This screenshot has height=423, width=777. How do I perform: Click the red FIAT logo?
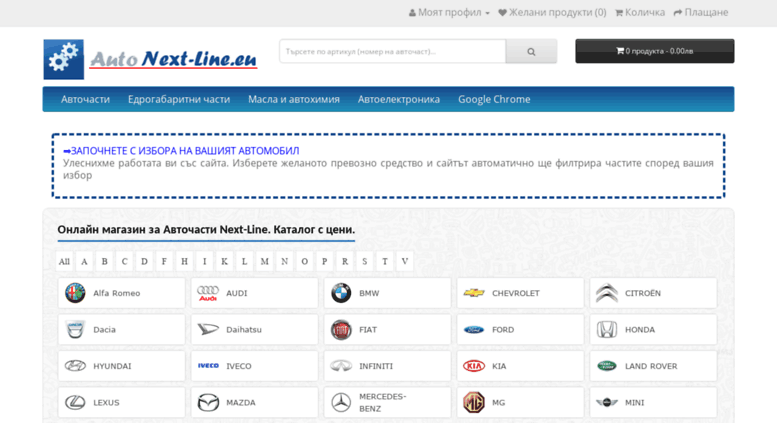[341, 329]
